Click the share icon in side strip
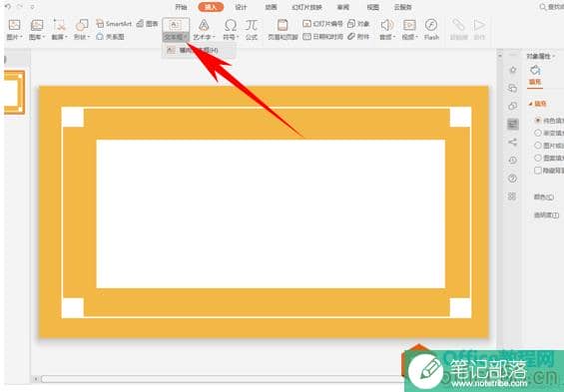The width and height of the screenshot is (564, 392). pyautogui.click(x=512, y=142)
